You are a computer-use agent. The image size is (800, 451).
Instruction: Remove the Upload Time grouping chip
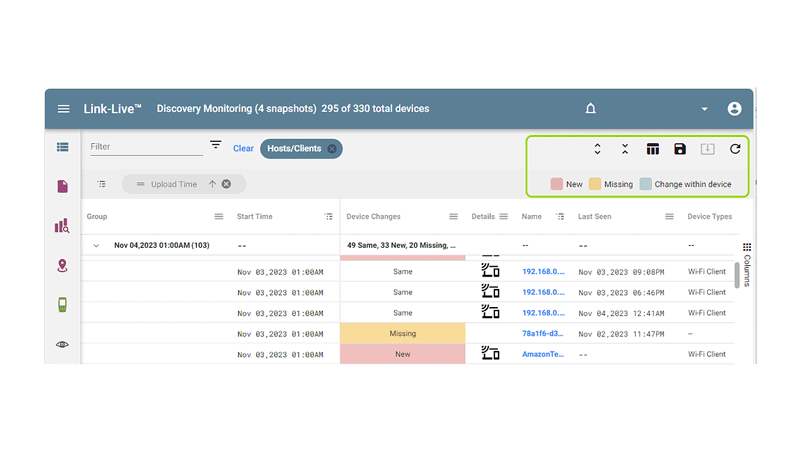point(227,184)
